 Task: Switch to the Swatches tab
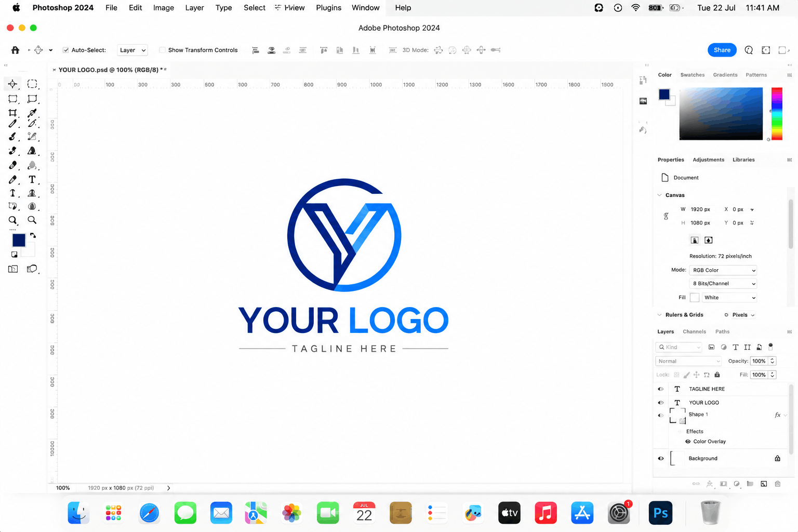click(x=693, y=75)
